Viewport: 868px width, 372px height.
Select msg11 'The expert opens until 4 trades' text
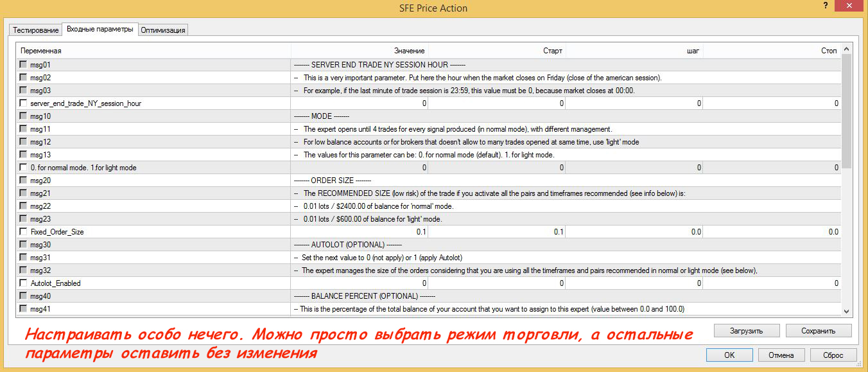tap(453, 129)
